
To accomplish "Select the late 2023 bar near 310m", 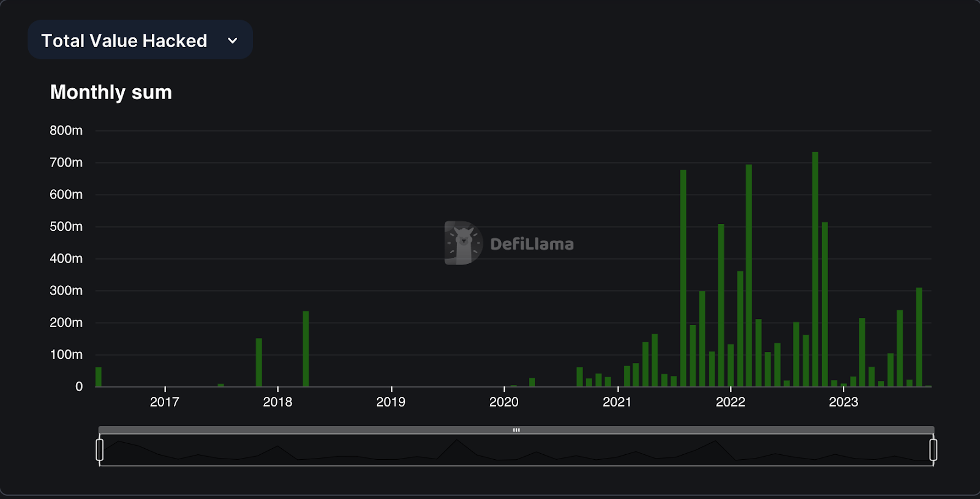I will [919, 337].
